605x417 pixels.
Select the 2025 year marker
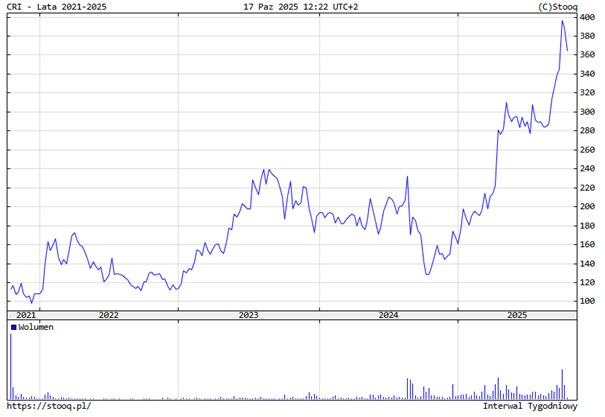(517, 315)
